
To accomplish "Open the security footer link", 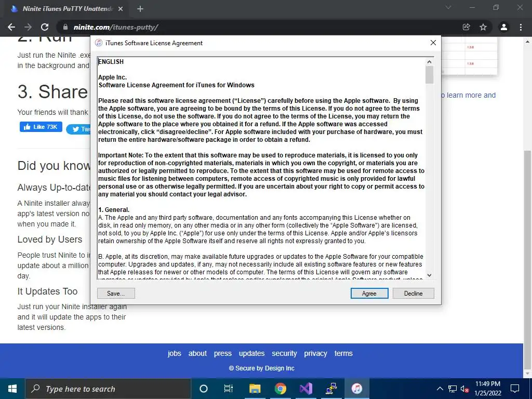I will [x=284, y=353].
